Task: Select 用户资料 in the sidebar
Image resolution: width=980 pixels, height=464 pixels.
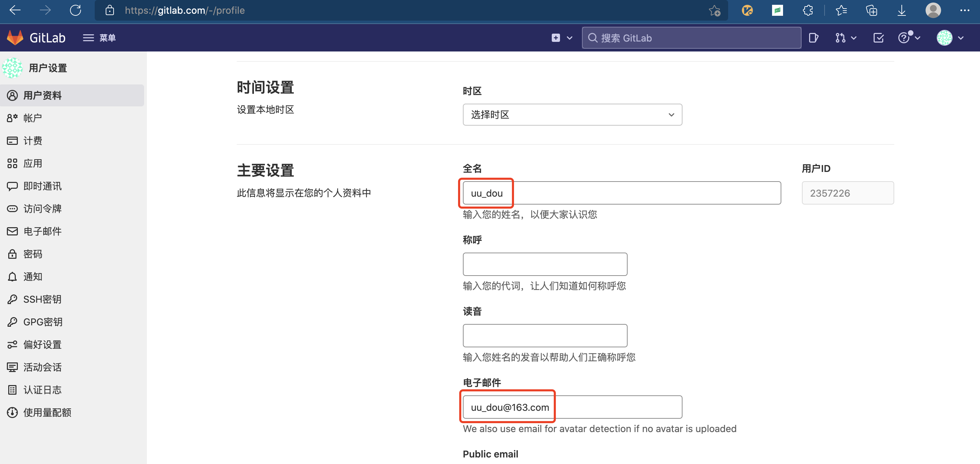Action: coord(72,95)
